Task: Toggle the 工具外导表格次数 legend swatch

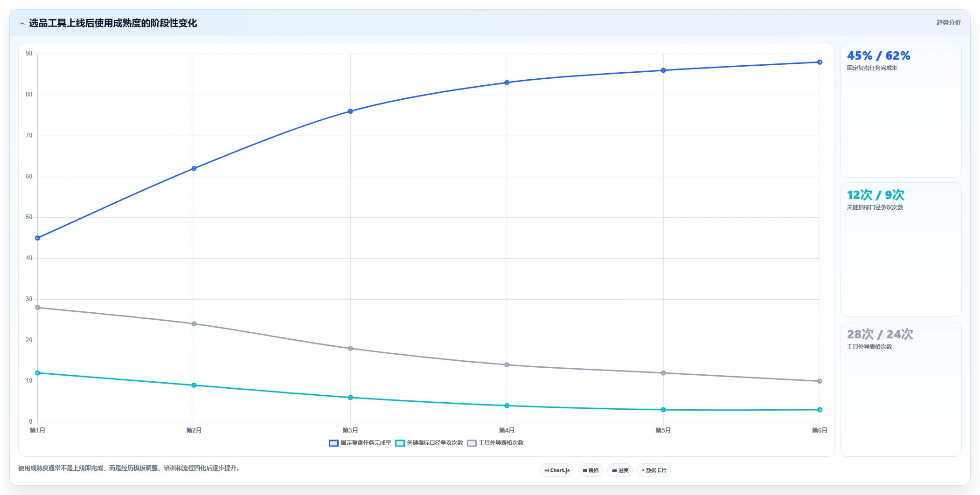Action: pyautogui.click(x=472, y=443)
